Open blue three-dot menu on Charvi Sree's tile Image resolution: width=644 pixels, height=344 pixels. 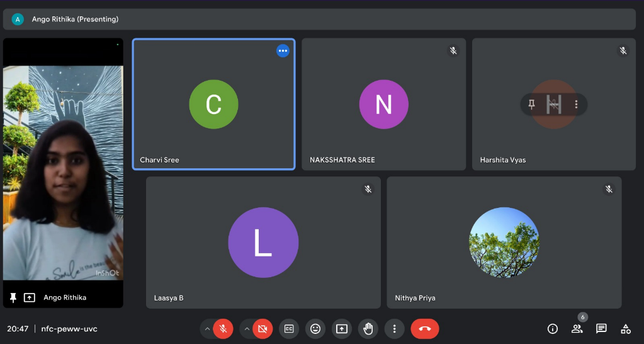tap(283, 51)
